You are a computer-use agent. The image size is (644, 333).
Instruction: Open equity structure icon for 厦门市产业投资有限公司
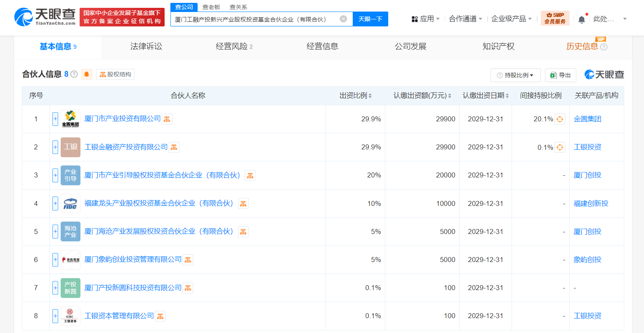167,119
